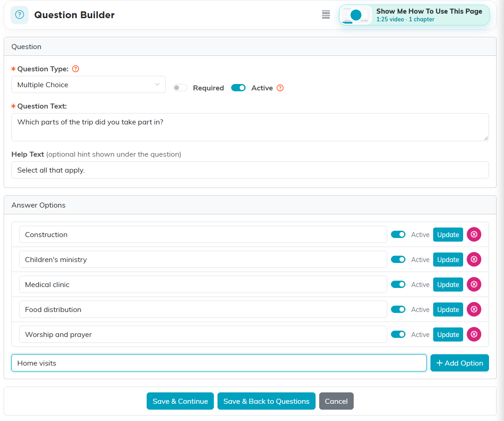Click Update for Food distribution option
This screenshot has width=504, height=421.
point(448,309)
